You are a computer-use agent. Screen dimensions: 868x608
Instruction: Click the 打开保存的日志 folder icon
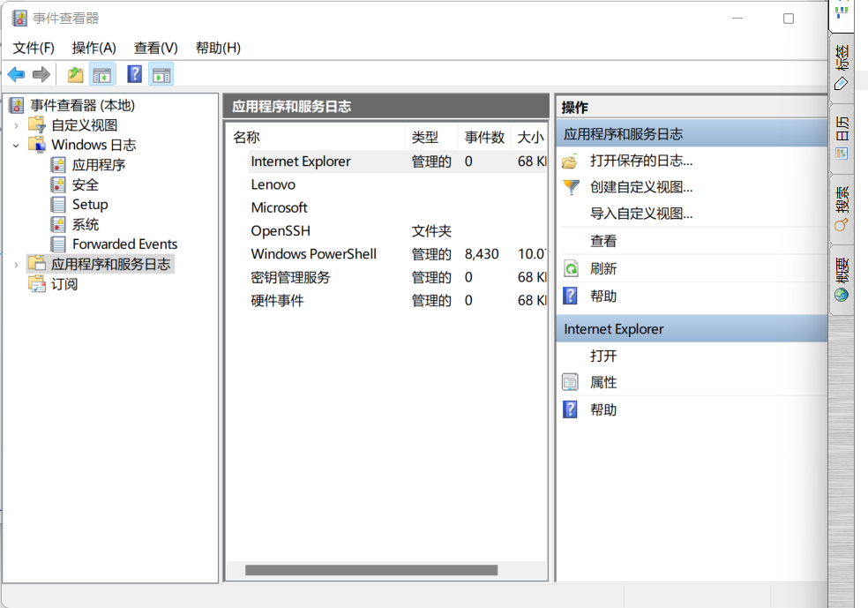tap(570, 161)
